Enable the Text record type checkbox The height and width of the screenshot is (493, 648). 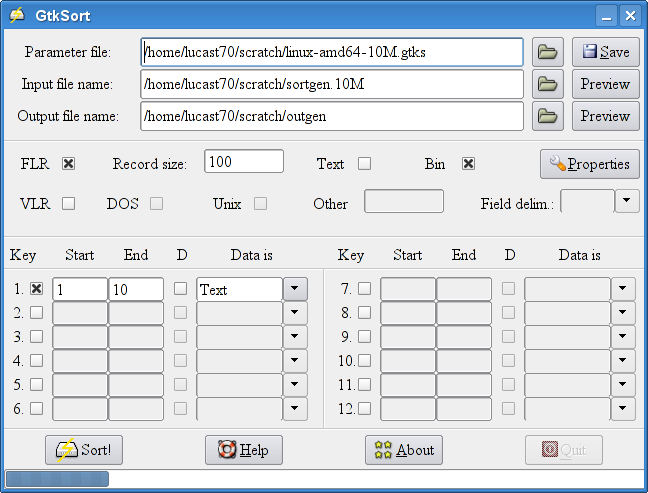(x=365, y=164)
